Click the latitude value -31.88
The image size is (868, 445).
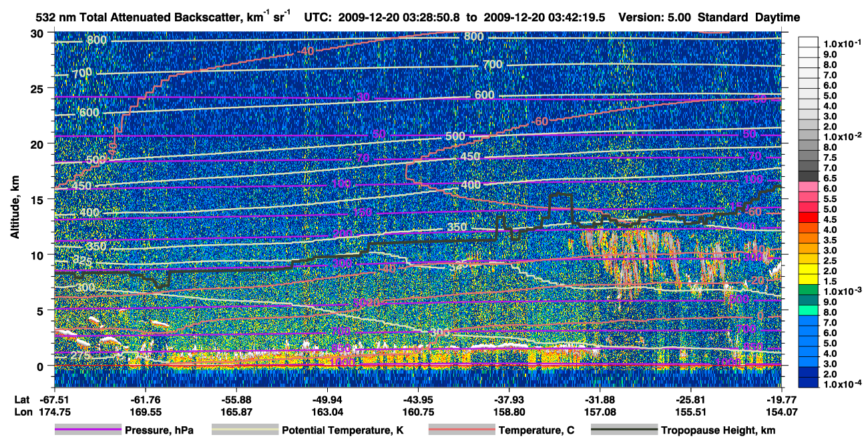600,399
